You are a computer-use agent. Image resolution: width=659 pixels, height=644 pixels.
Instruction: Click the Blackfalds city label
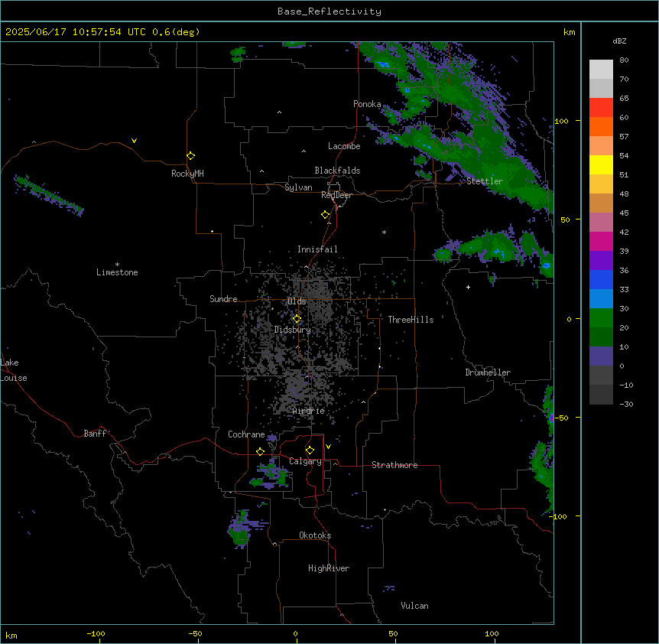click(x=337, y=171)
